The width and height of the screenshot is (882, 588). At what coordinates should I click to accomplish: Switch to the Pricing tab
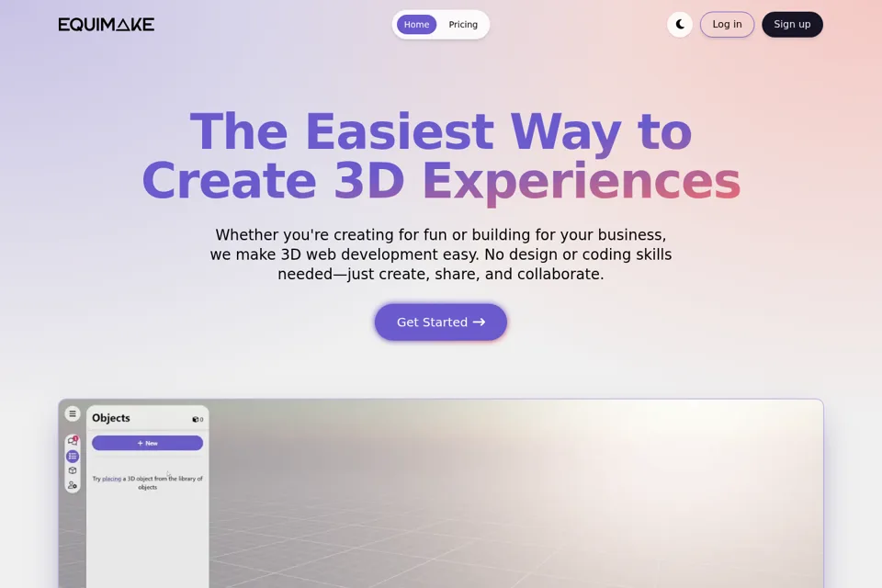463,24
